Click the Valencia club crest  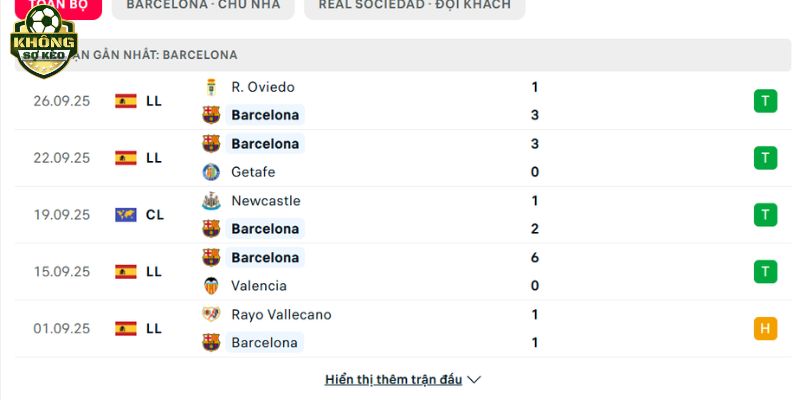211,286
